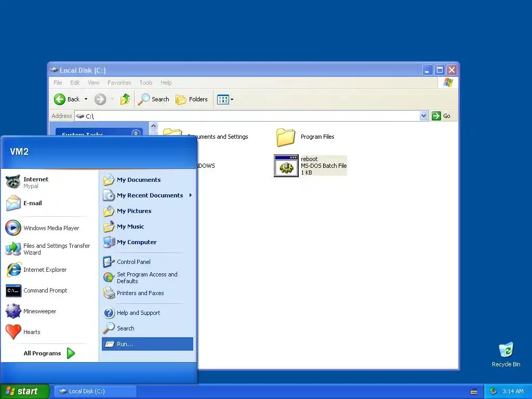Open My Documents folder
This screenshot has width=532, height=399.
tap(147, 180)
